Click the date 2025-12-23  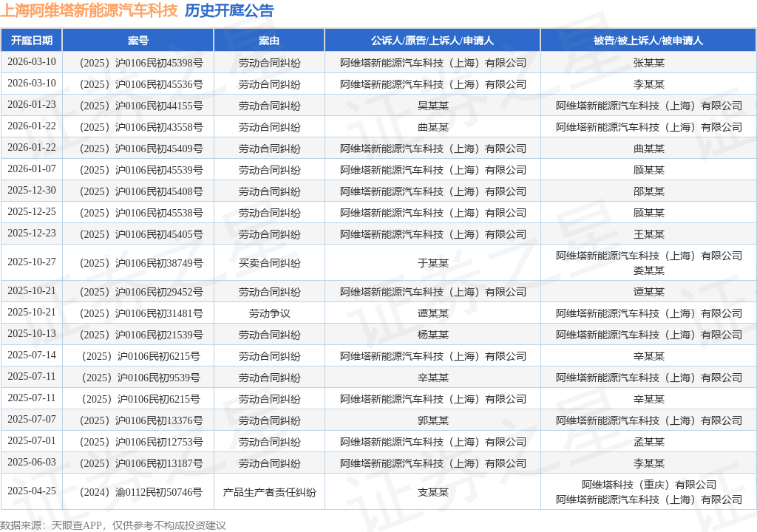click(32, 233)
